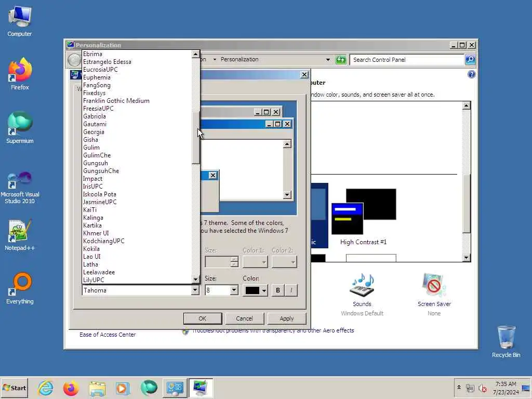Image resolution: width=532 pixels, height=399 pixels.
Task: Click the back navigation button
Action: pos(74,60)
